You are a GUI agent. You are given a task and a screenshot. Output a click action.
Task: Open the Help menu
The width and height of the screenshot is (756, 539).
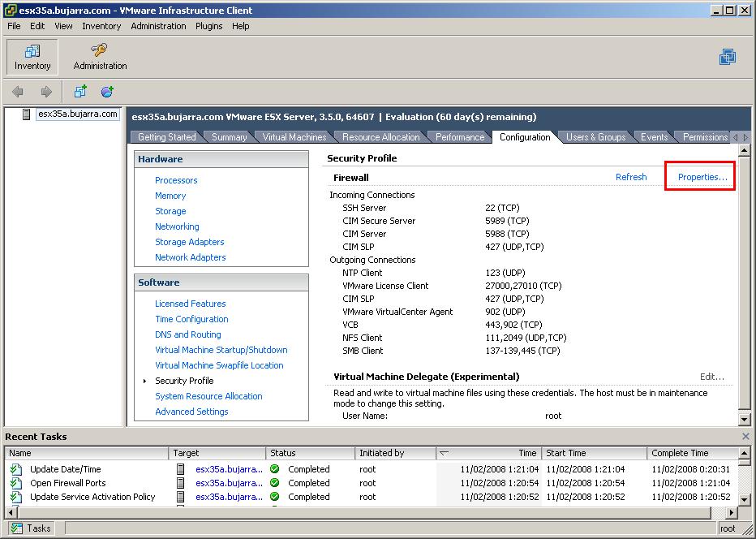click(x=241, y=26)
